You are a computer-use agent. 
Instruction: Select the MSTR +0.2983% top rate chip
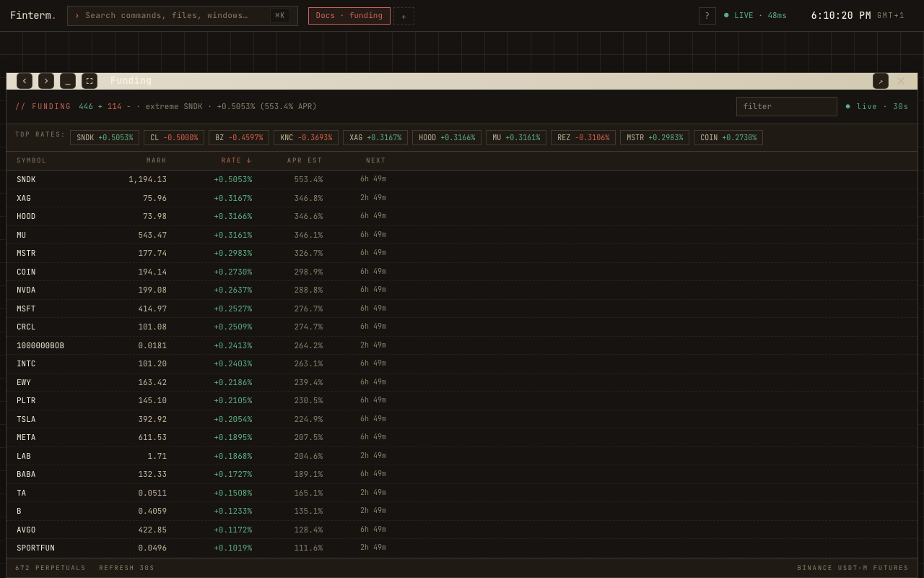click(655, 138)
